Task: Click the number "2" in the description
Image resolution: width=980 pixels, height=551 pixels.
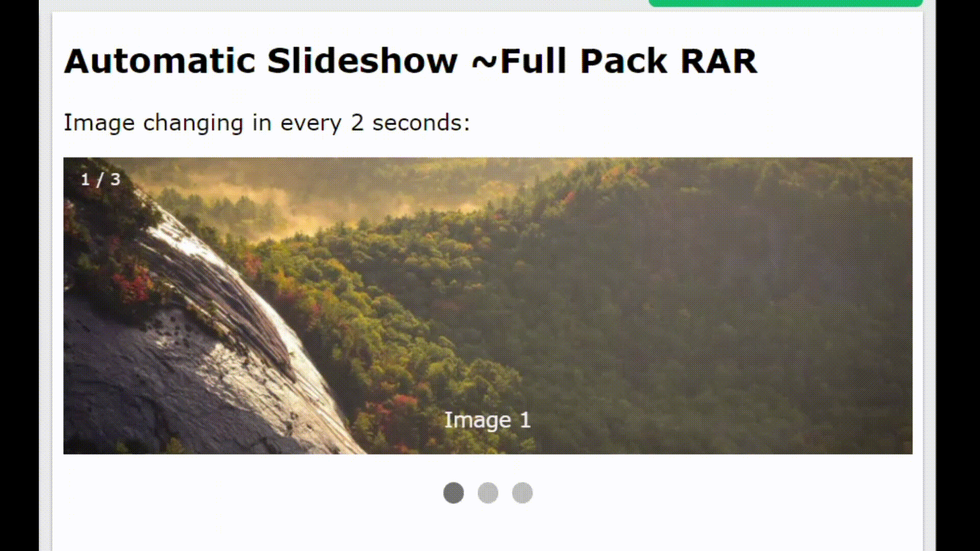Action: coord(357,123)
